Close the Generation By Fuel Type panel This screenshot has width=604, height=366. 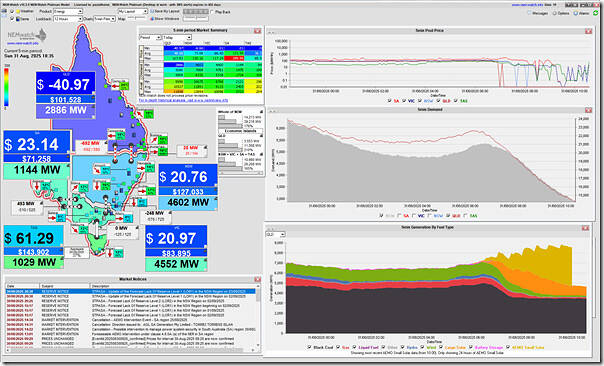click(585, 228)
